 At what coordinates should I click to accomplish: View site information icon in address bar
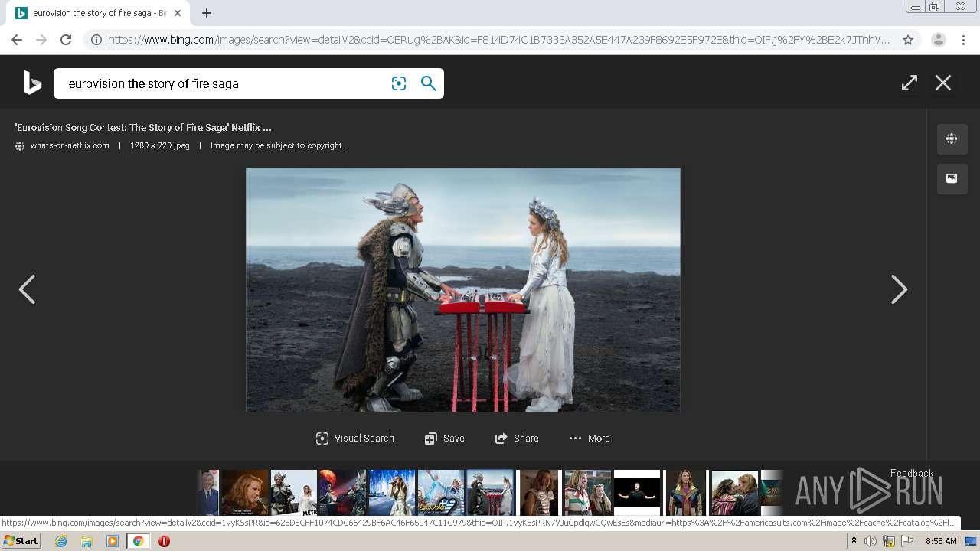(x=96, y=40)
